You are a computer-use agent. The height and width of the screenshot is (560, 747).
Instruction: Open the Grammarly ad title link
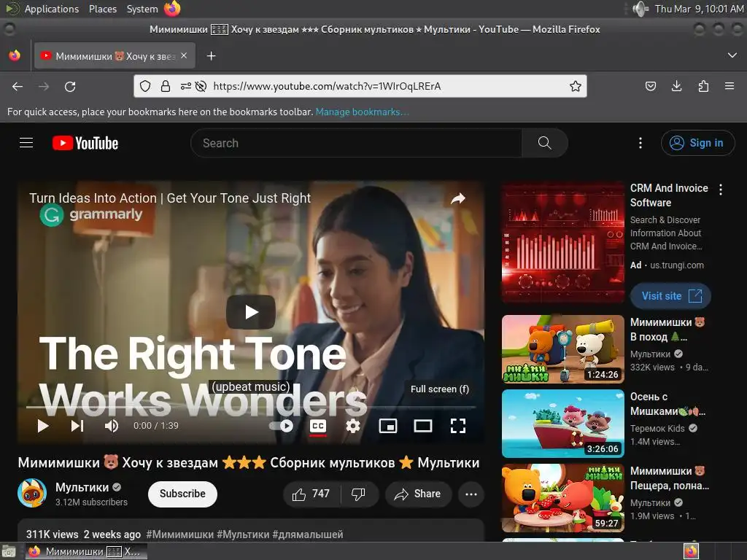pos(169,198)
